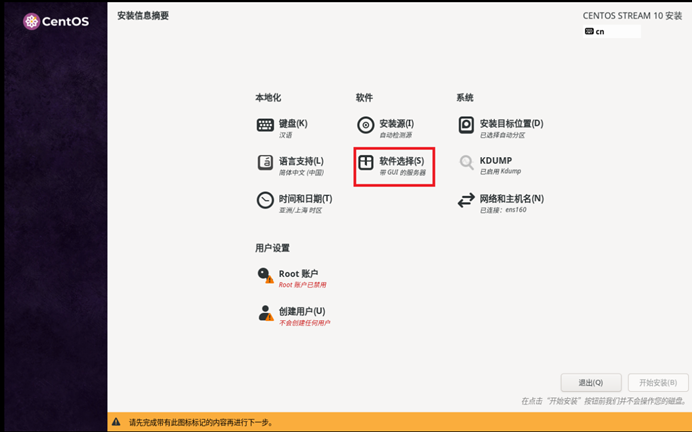Click the Root 账户 key icon
692x432 pixels.
click(x=265, y=275)
